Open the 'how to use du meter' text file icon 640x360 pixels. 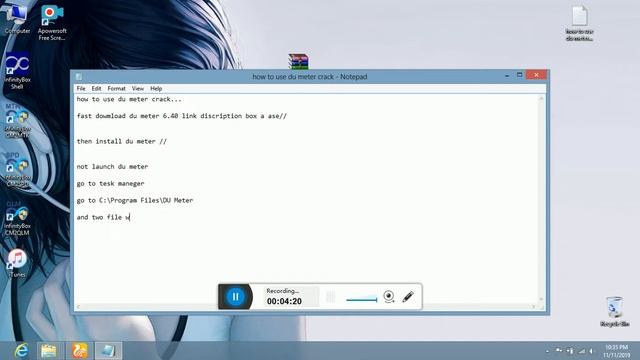coord(579,24)
